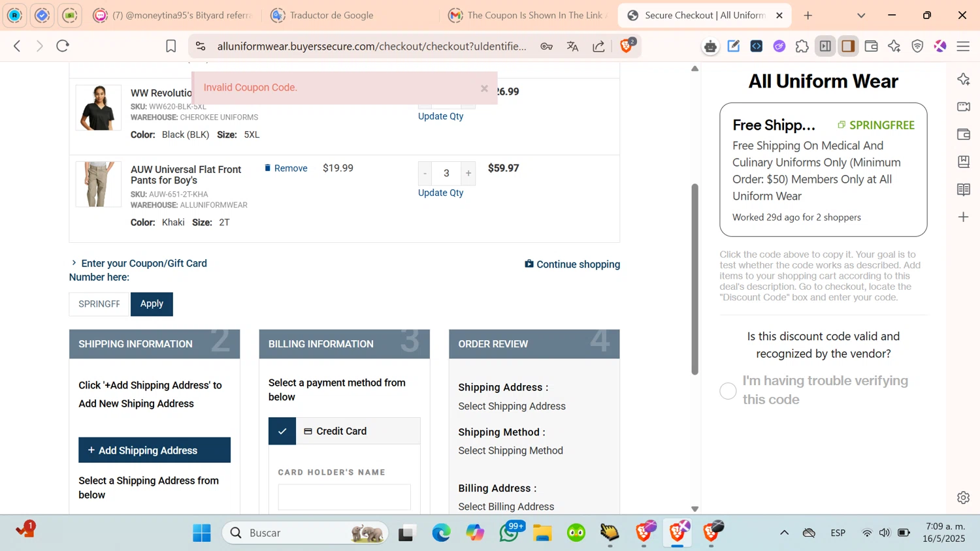The width and height of the screenshot is (980, 551).
Task: Switch to the Bityard referral tab
Action: click(172, 15)
